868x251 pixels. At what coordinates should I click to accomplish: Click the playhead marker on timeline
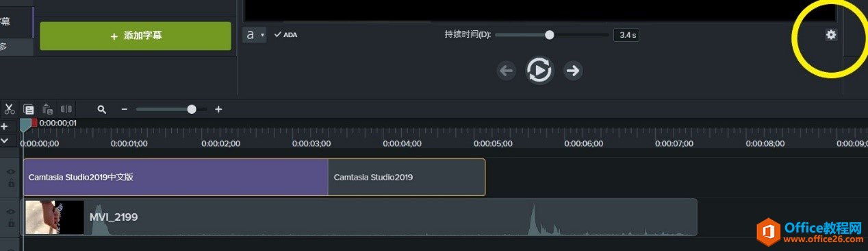25,125
